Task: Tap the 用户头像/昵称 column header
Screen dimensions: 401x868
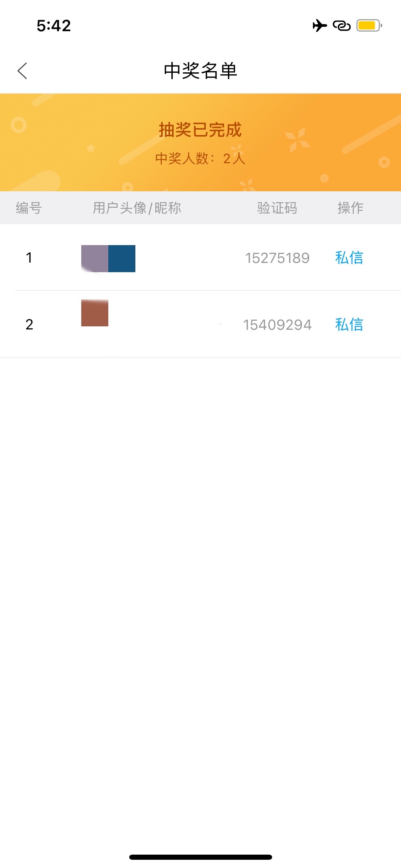Action: 137,208
